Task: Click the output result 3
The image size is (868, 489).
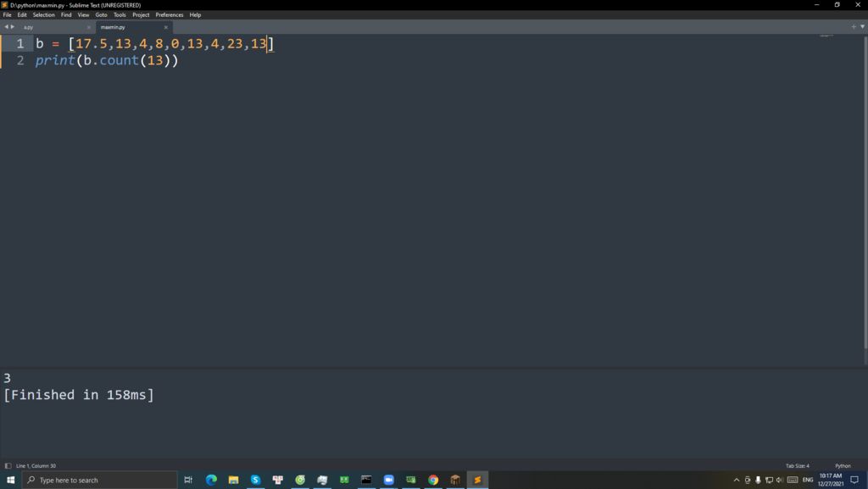Action: pyautogui.click(x=7, y=378)
